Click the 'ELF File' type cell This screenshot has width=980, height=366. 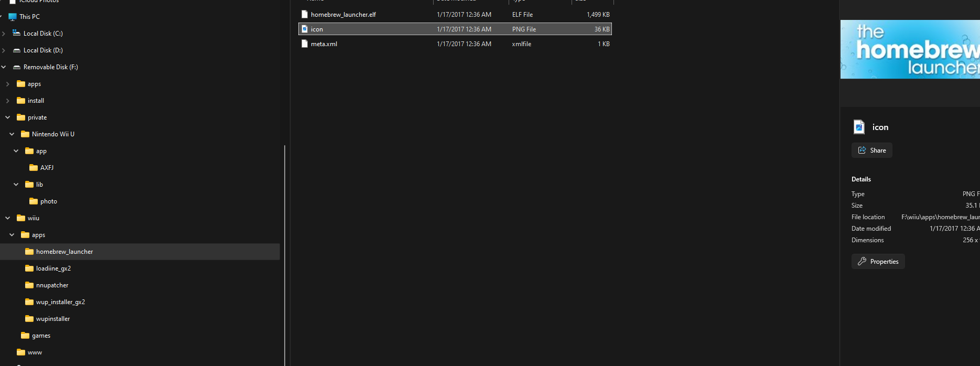tap(522, 15)
